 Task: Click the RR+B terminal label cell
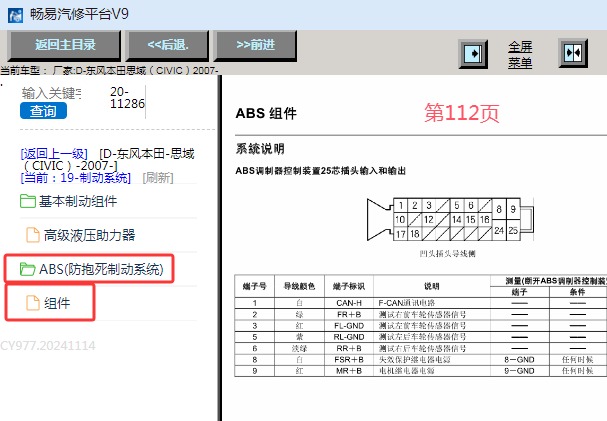349,348
